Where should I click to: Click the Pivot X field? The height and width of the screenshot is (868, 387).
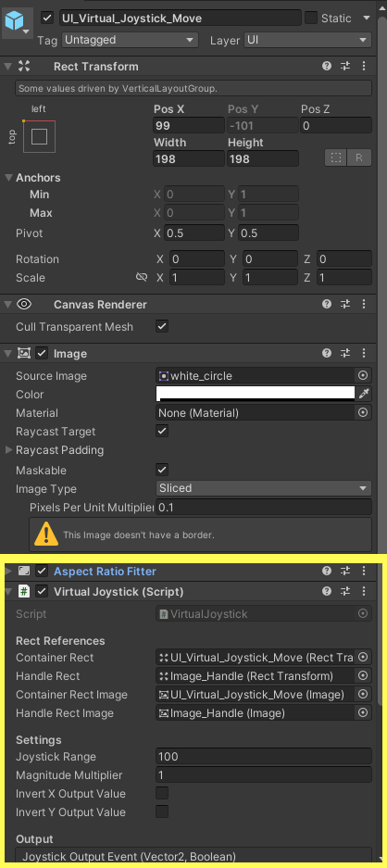[x=194, y=233]
